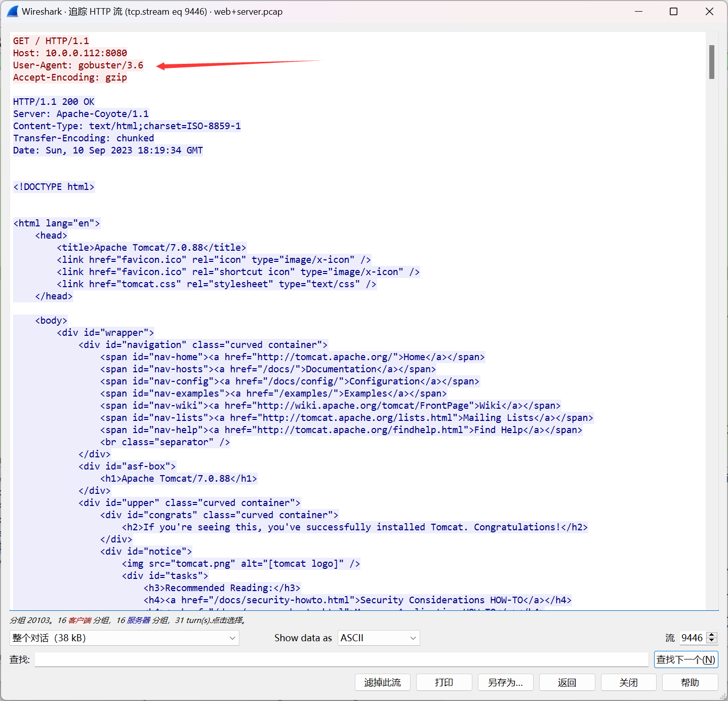Click the nav-lists Mailing Lists span line
The height and width of the screenshot is (701, 728).
347,417
